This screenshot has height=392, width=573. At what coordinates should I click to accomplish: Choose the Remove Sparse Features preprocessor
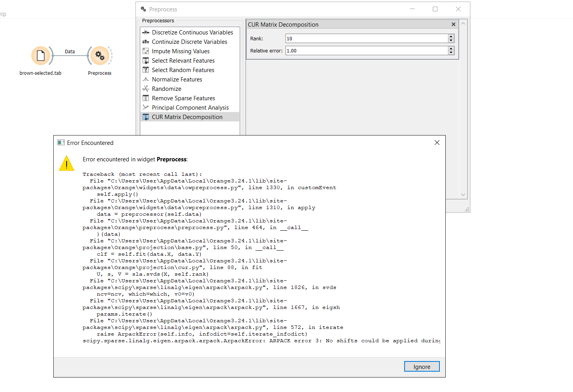pyautogui.click(x=183, y=98)
